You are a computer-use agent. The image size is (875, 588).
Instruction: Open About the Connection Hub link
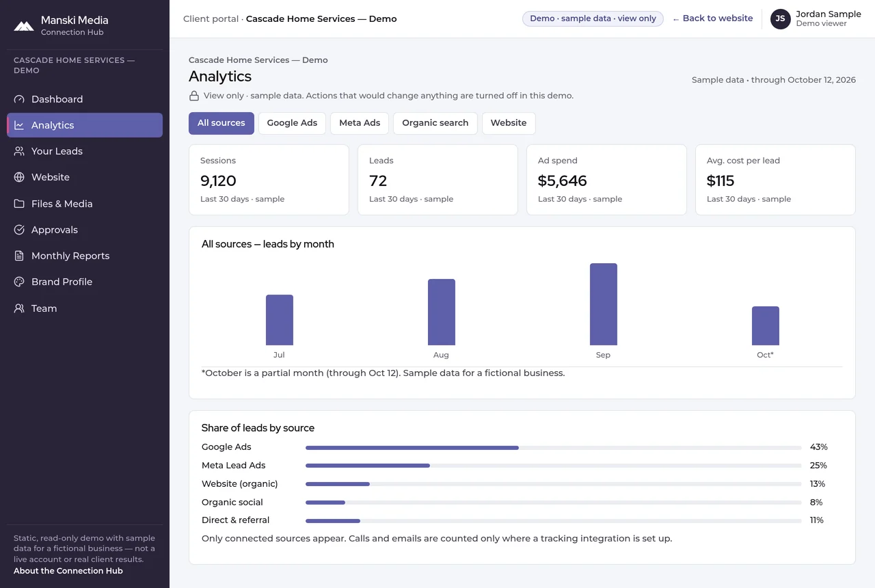[x=68, y=571]
